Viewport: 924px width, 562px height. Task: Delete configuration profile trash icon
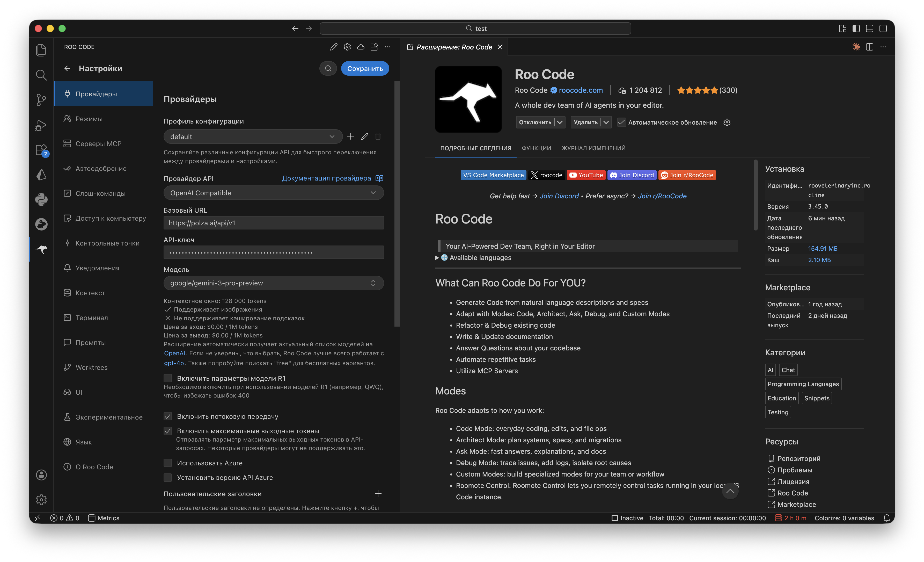378,136
